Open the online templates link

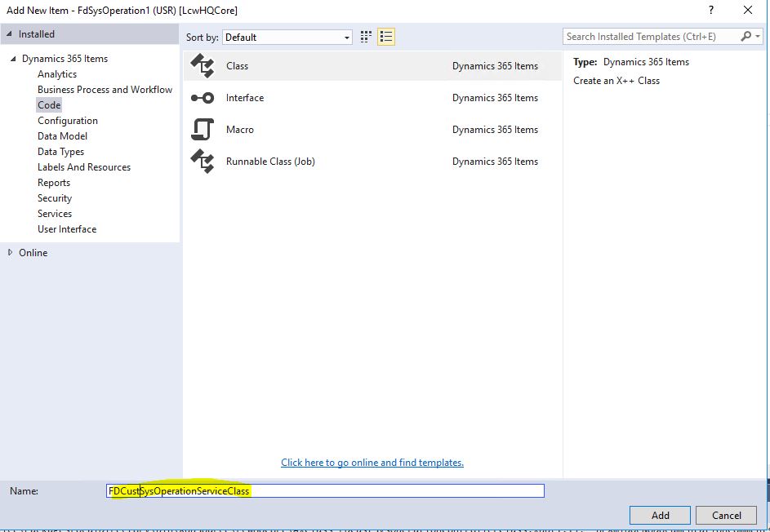(x=372, y=463)
